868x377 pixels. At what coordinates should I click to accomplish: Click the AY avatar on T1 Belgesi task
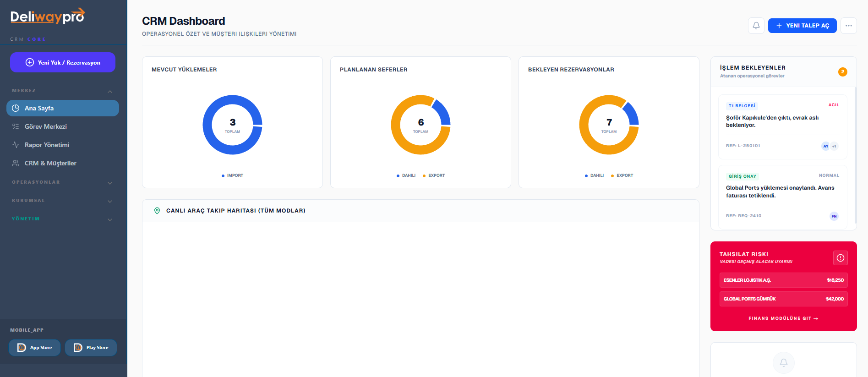826,146
